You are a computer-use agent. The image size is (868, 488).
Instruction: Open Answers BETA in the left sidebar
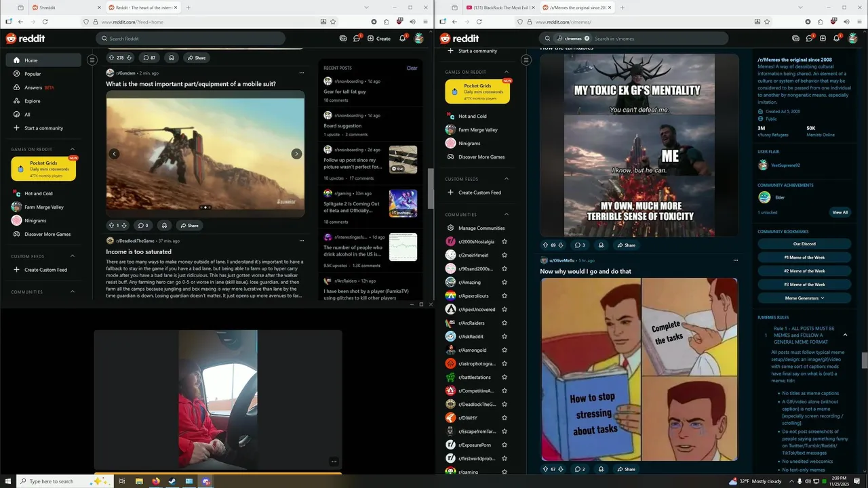(x=43, y=87)
